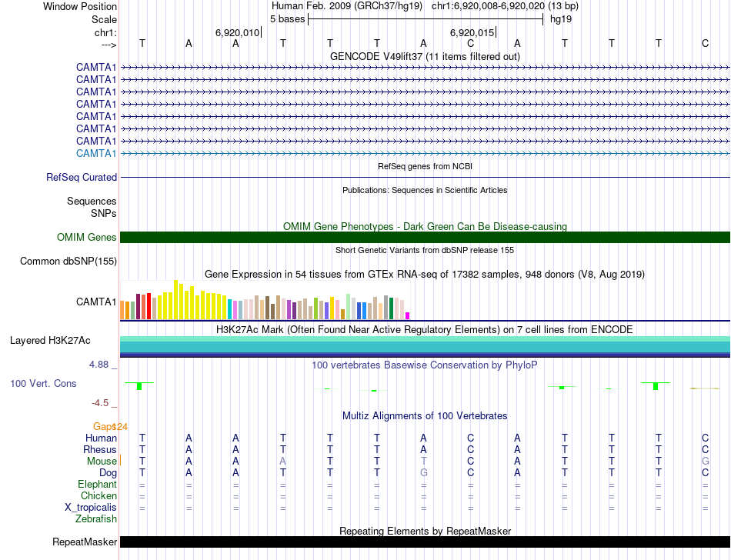Viewport: 731px width, 560px height.
Task: Click the Zebrafish species label
Action: click(x=96, y=518)
